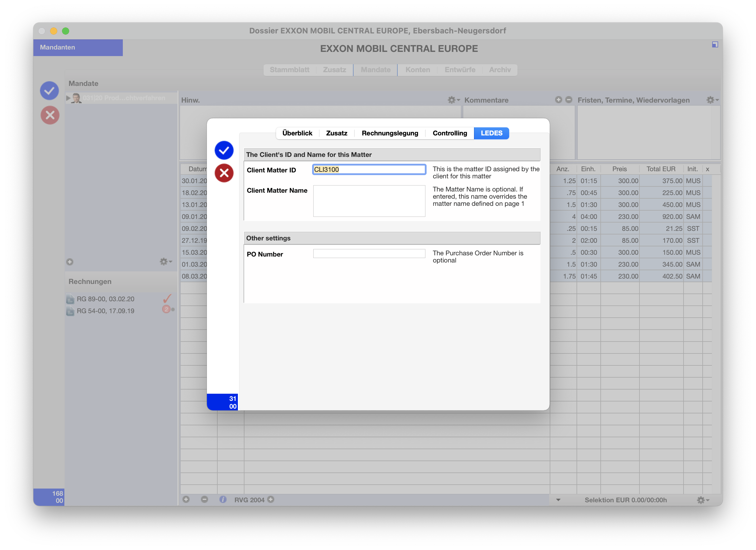Select the LEDES tab

pyautogui.click(x=491, y=133)
